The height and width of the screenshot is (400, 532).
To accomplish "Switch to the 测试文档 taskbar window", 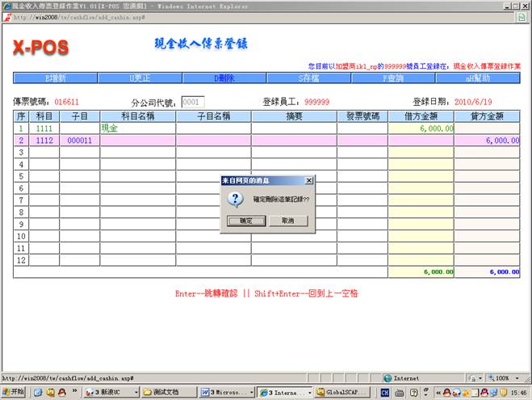I will click(x=168, y=392).
